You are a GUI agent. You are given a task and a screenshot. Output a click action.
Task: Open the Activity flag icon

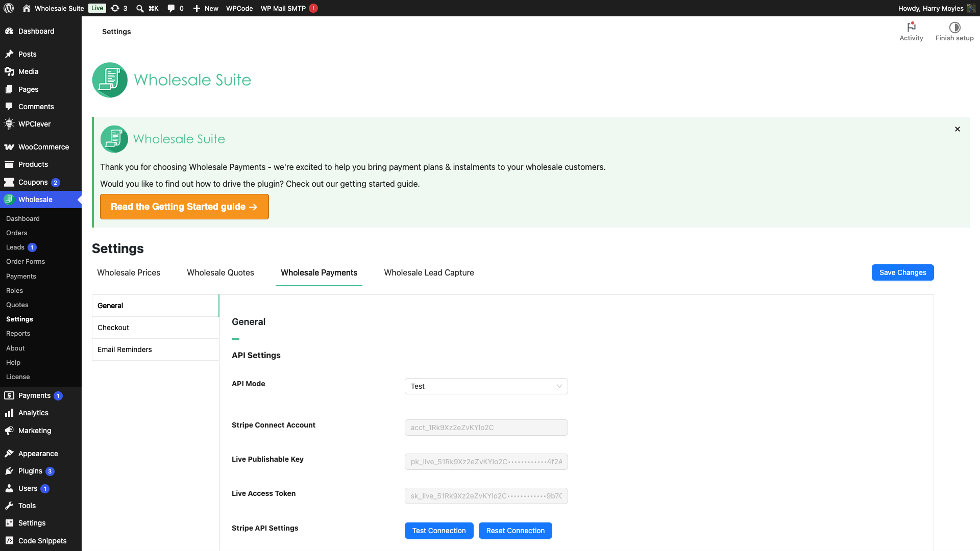(911, 27)
